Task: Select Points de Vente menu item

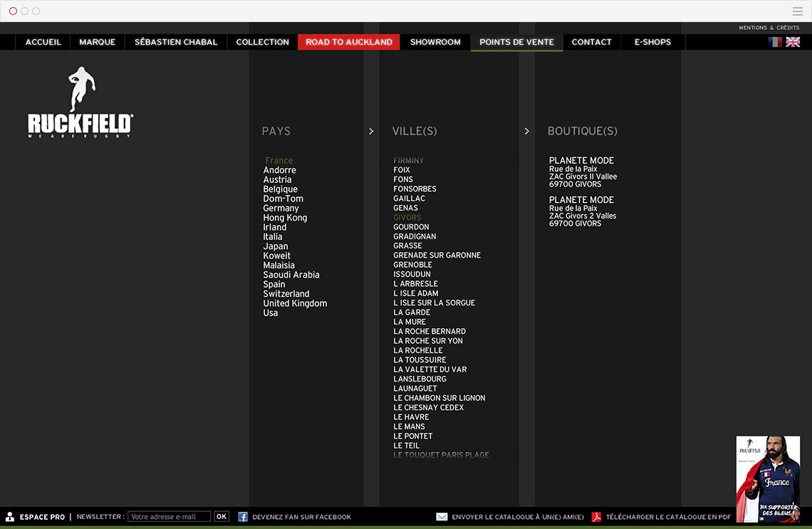Action: [x=517, y=42]
